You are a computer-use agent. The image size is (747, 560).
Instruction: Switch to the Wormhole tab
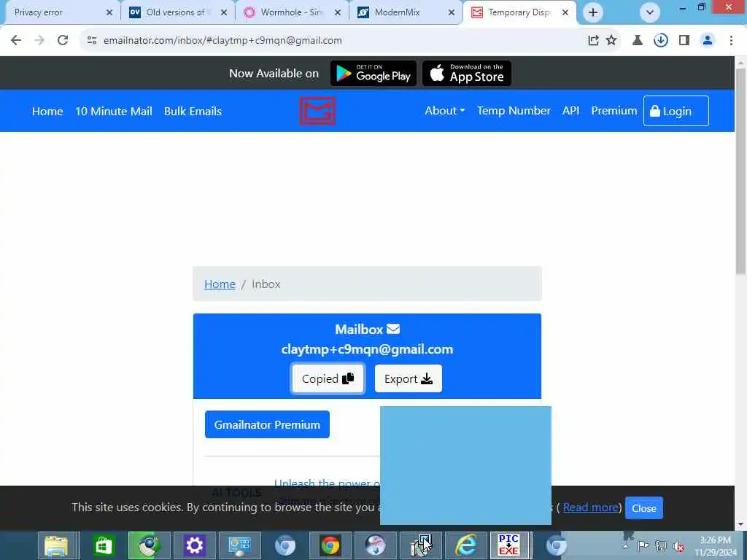292,12
